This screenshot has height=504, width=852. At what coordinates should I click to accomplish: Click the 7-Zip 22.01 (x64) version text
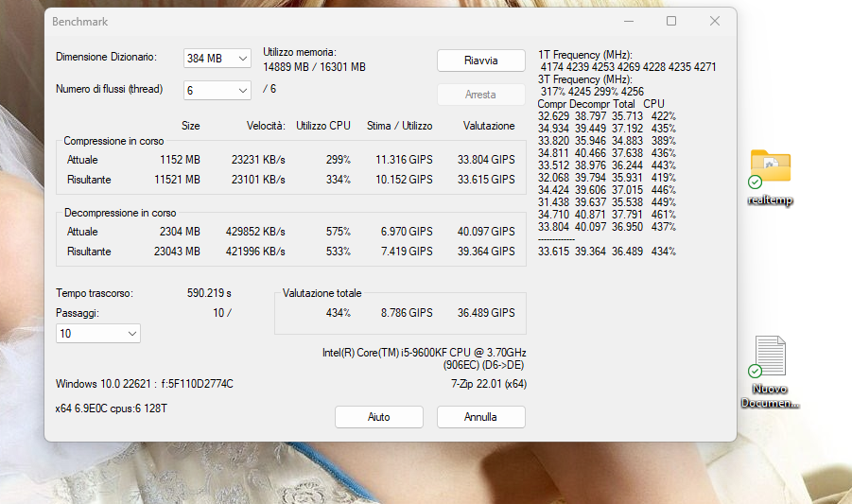489,384
